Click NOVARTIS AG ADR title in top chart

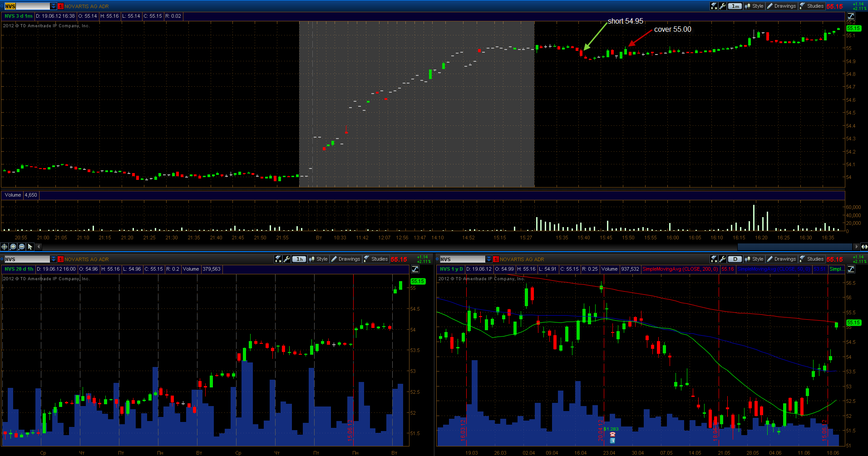click(87, 6)
